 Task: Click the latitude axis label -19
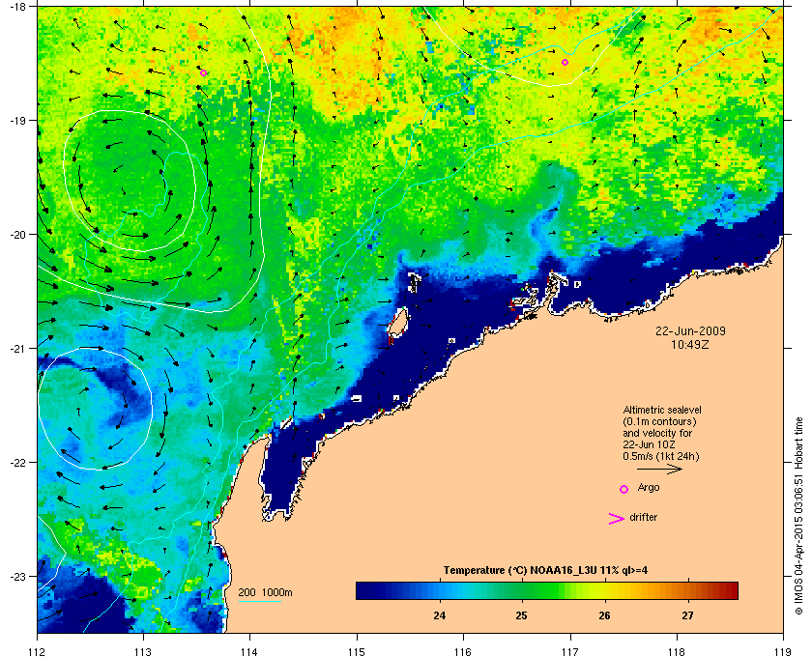click(x=17, y=120)
